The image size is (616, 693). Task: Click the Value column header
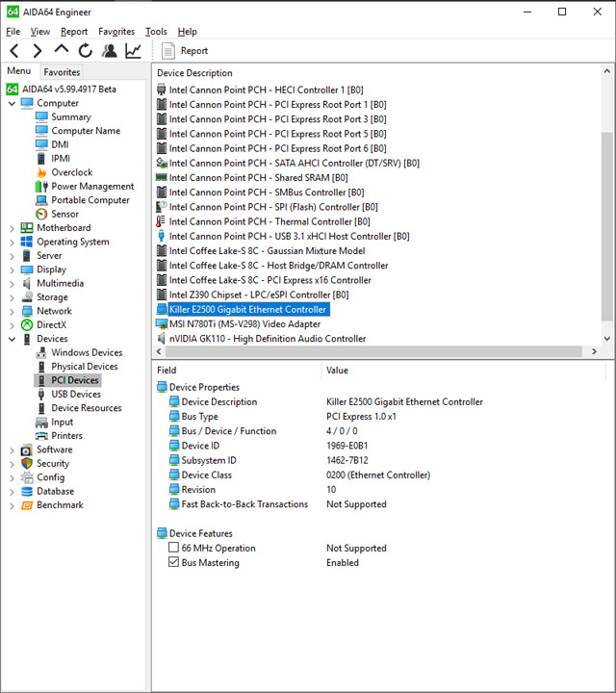(337, 371)
